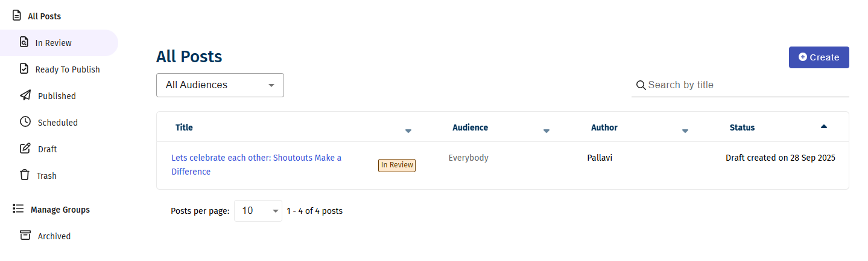Click the Ready To Publish checkmark icon
868x261 pixels.
coord(24,69)
